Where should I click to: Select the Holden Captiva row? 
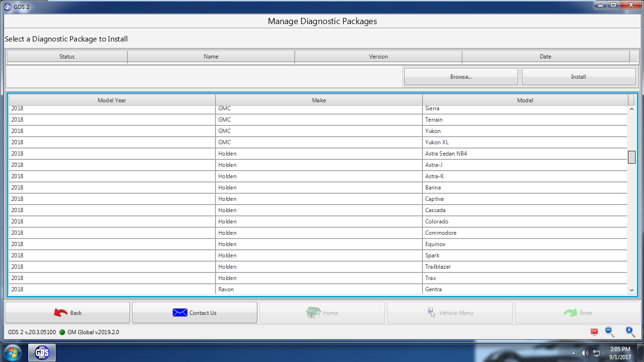[x=318, y=199]
